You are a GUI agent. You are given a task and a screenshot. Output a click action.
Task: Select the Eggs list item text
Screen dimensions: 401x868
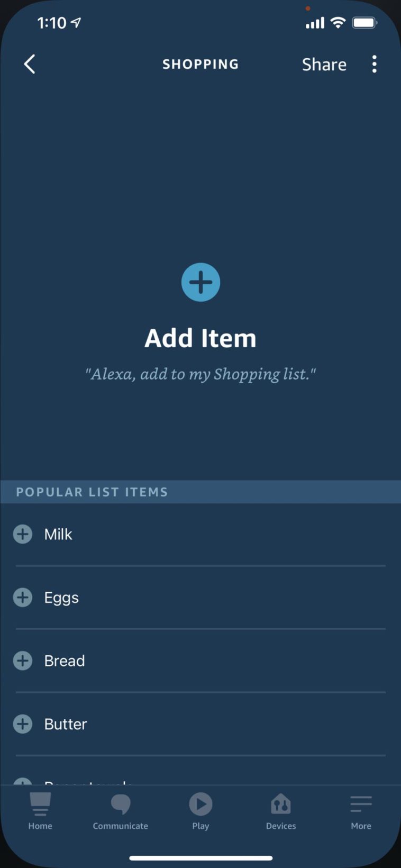coord(61,598)
